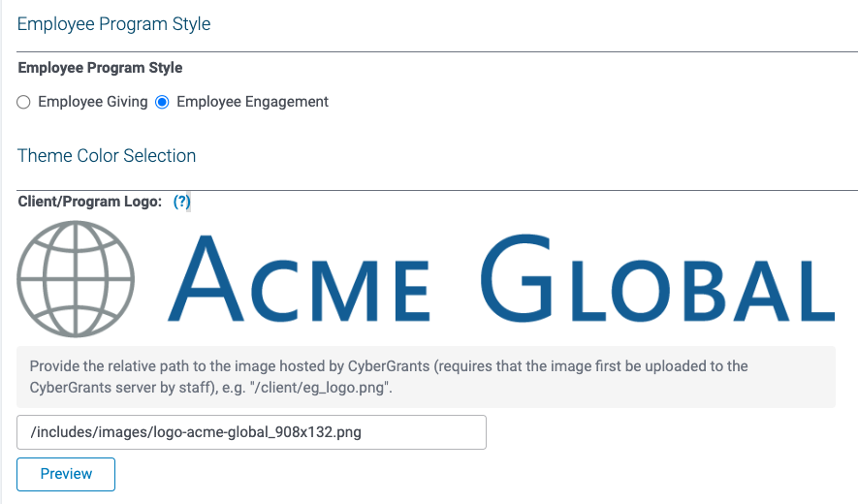Click the globe icon in the logo
858x504 pixels.
pyautogui.click(x=76, y=279)
